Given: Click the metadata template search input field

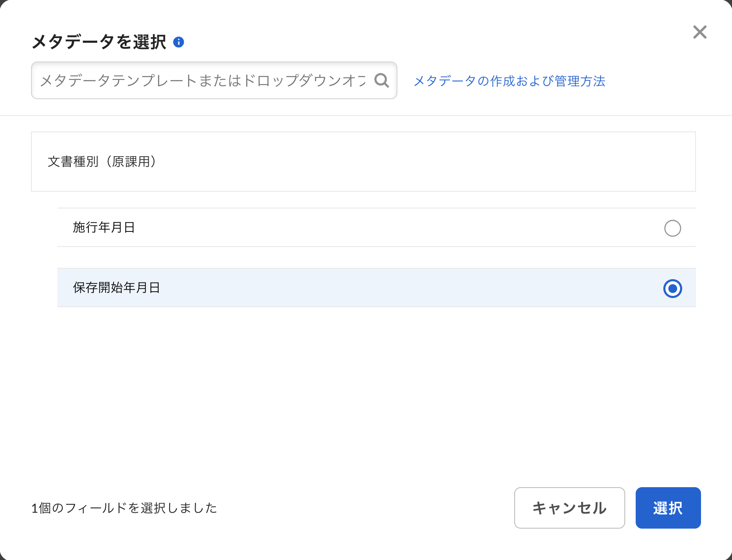Looking at the screenshot, I should click(x=201, y=80).
